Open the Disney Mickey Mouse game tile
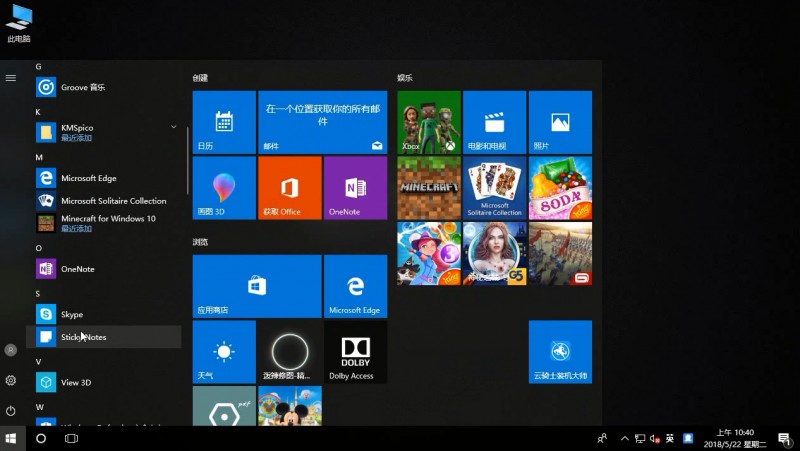This screenshot has height=451, width=800. tap(290, 406)
